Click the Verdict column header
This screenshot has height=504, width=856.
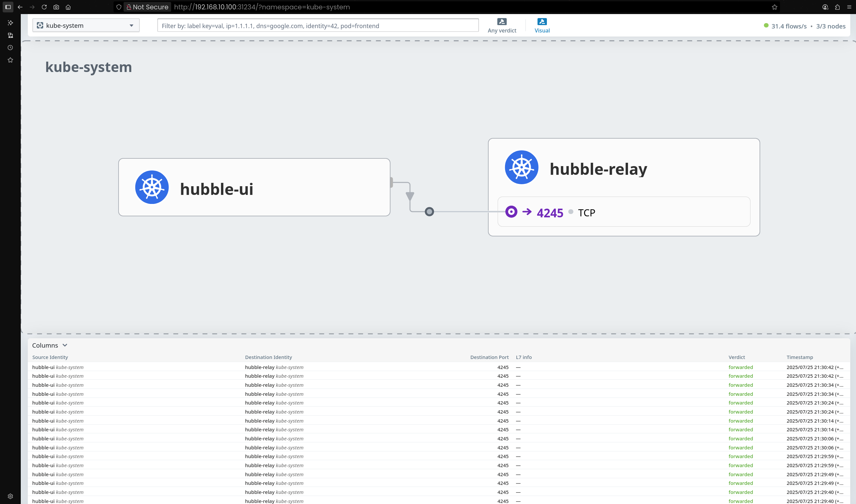[x=737, y=357]
